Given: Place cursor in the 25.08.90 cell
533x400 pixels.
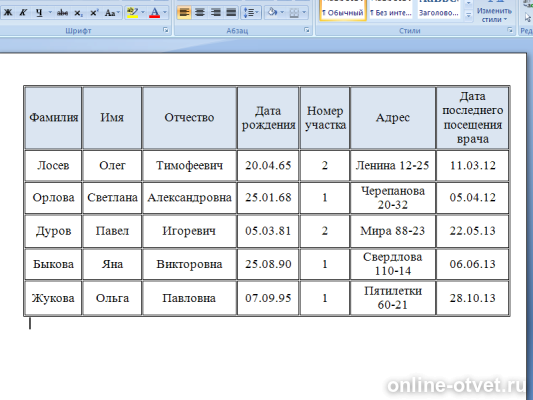Looking at the screenshot, I should coord(268,264).
